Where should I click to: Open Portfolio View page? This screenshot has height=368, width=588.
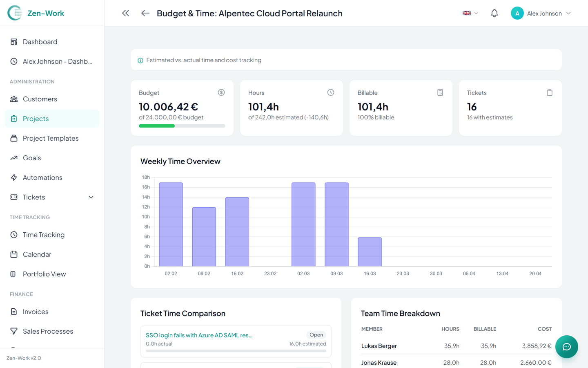point(52,274)
